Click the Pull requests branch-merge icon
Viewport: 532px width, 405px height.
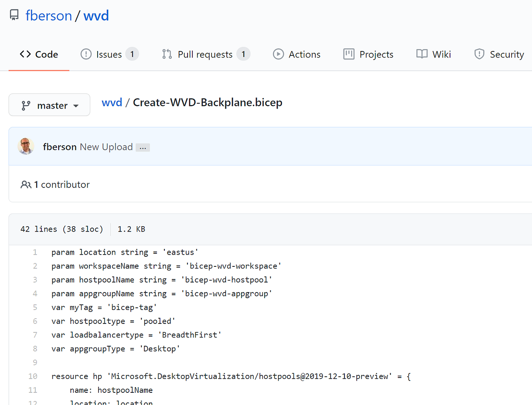pos(167,54)
